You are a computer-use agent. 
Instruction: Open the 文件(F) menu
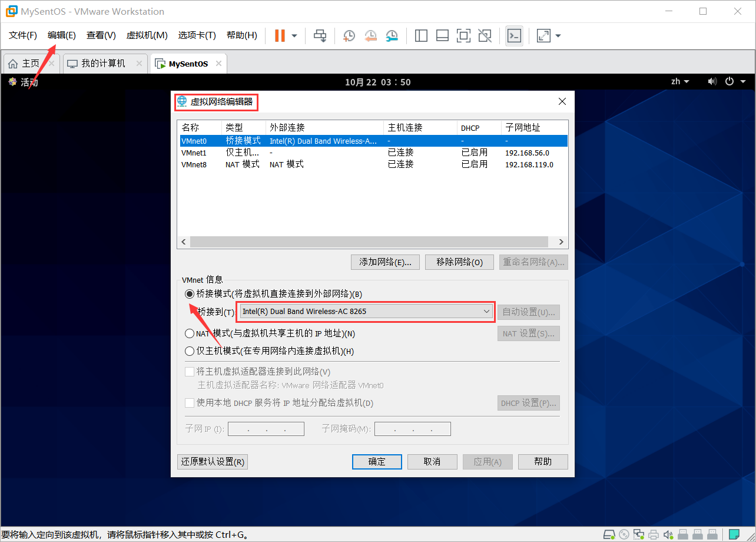point(23,35)
